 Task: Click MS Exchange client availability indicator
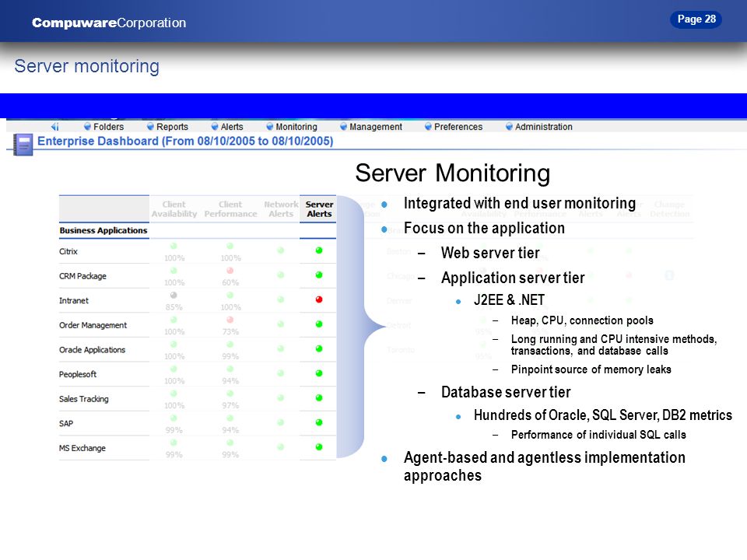coord(174,443)
